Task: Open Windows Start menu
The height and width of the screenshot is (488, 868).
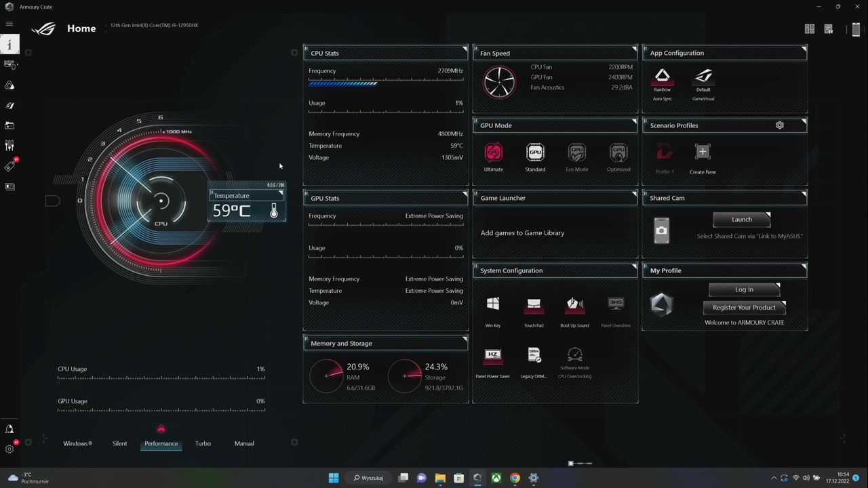Action: click(334, 478)
